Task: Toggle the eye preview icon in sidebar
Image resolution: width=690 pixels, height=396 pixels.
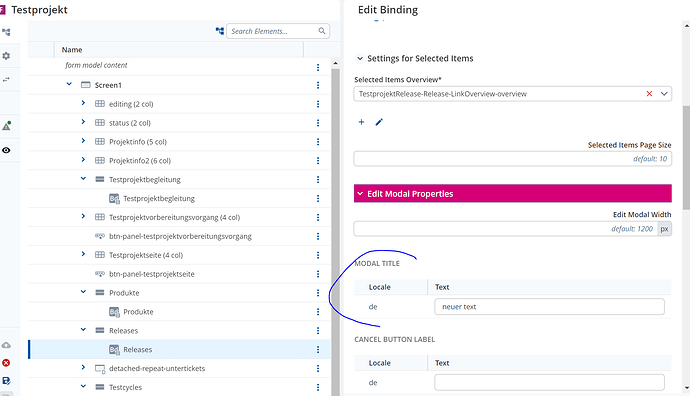Action: pos(6,150)
